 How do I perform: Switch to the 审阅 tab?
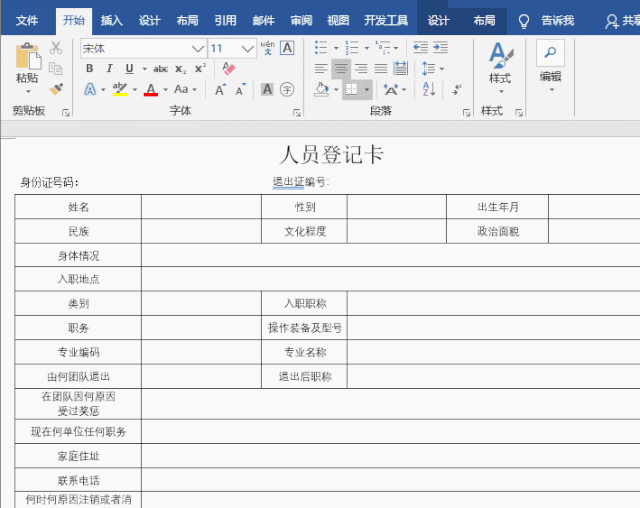click(301, 20)
